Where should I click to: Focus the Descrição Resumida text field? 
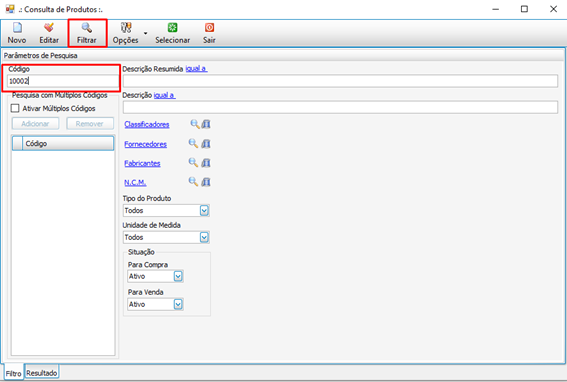click(x=340, y=81)
